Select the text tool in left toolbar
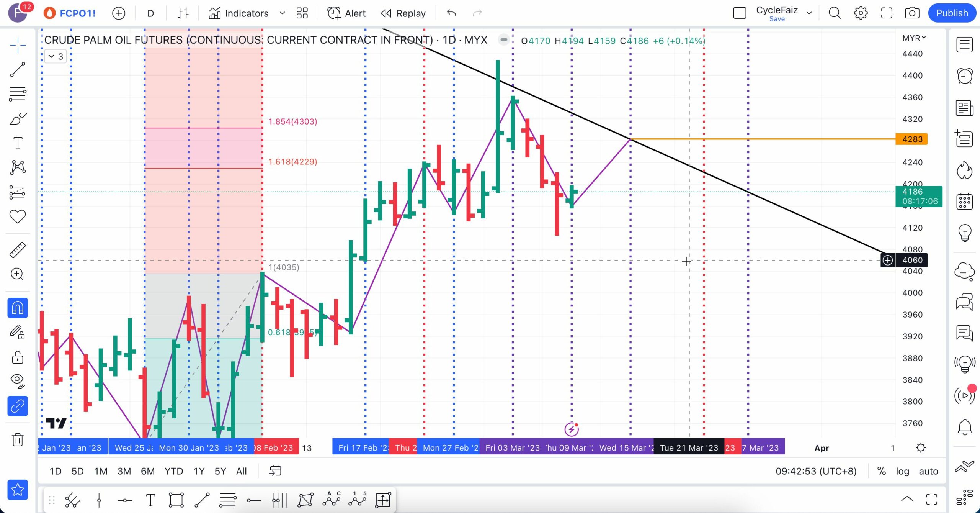 [18, 143]
